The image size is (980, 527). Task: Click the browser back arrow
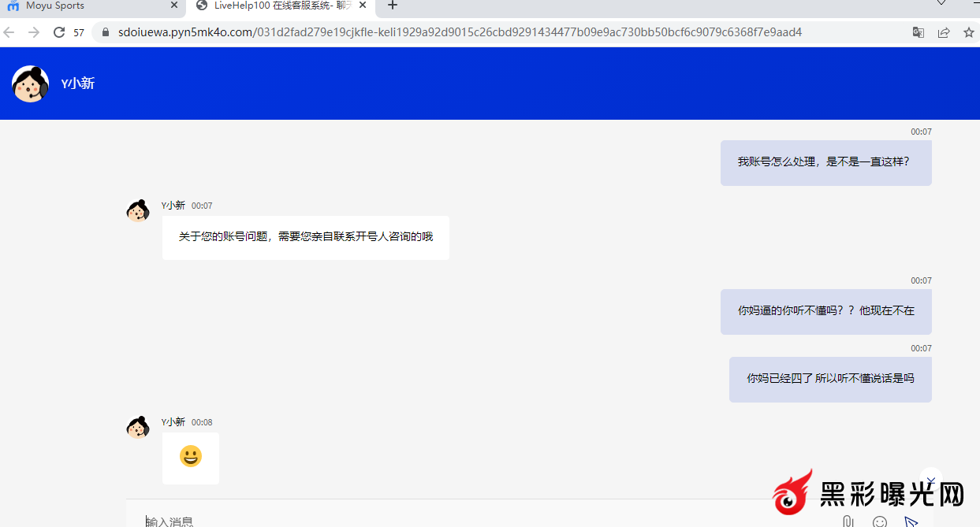pos(9,32)
